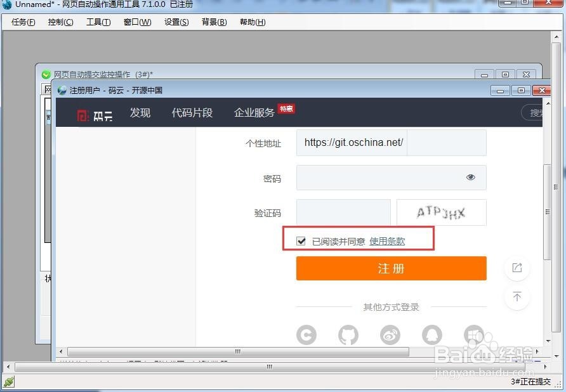Toggle the password visibility eye icon
The image size is (566, 392).
point(470,178)
